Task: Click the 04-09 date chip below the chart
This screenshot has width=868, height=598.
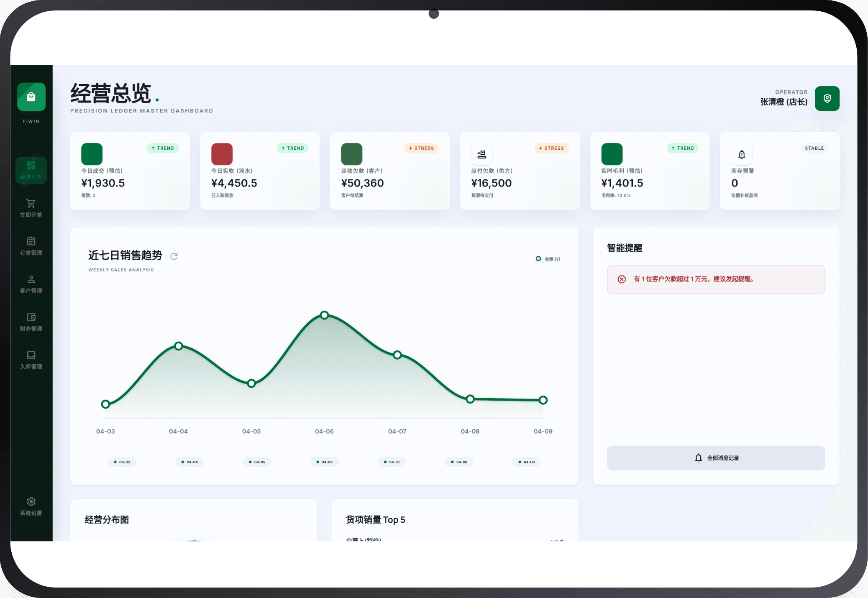Action: coord(526,462)
